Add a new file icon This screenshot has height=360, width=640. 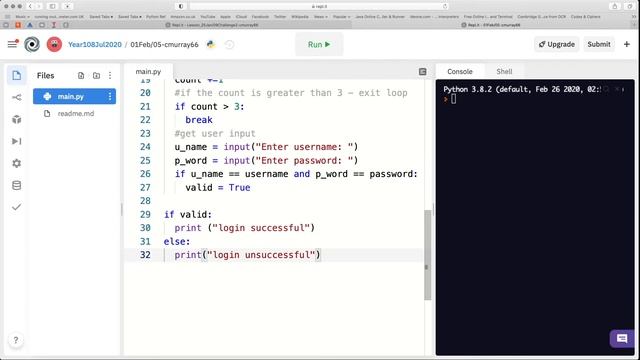point(81,76)
